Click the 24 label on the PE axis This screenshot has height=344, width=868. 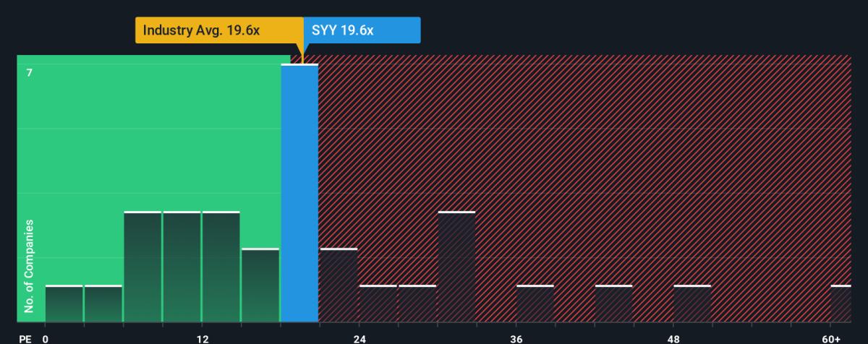359,337
